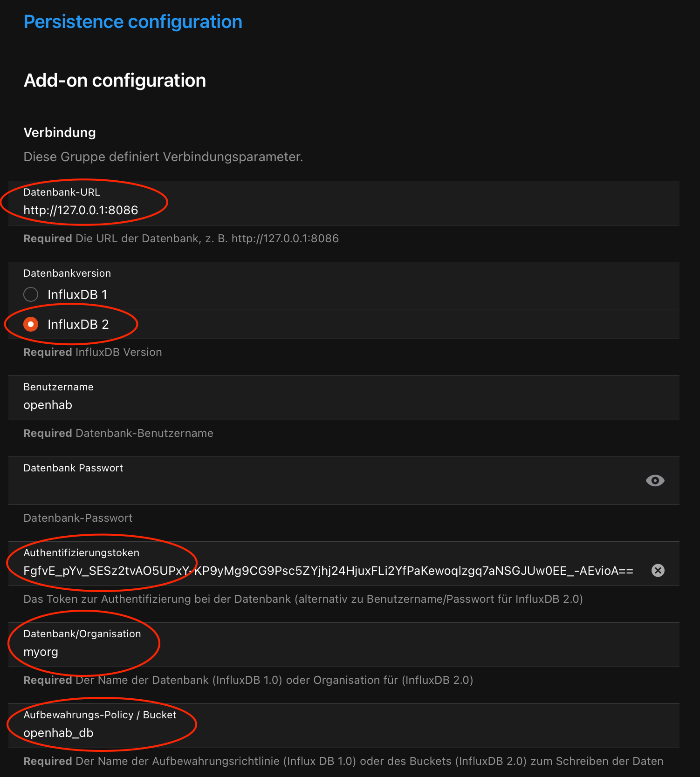Click the Verbindungsparameter group description text
The height and width of the screenshot is (777, 700).
click(x=163, y=157)
